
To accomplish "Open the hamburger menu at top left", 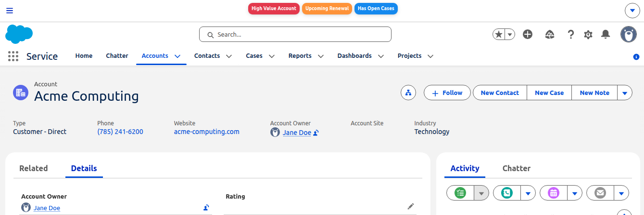I will [10, 11].
